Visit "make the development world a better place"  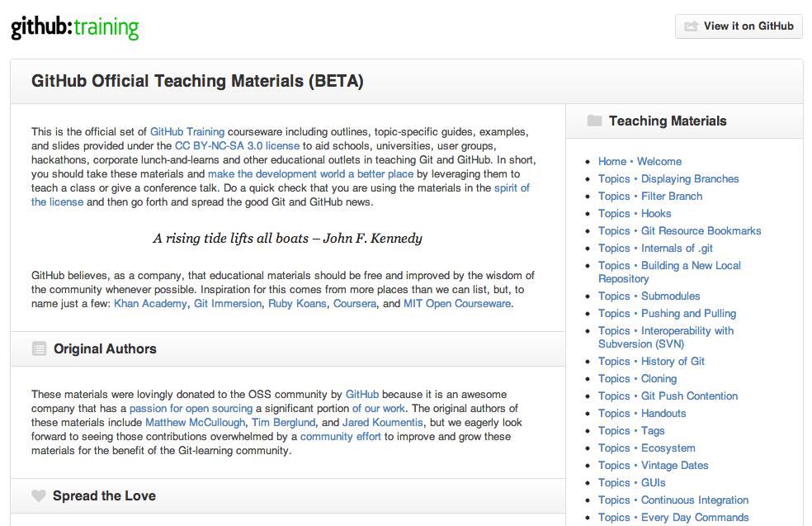pyautogui.click(x=311, y=173)
